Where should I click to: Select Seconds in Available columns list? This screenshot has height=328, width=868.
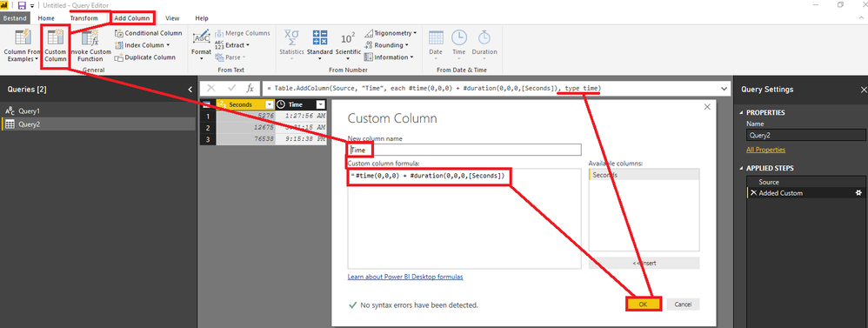tap(644, 175)
